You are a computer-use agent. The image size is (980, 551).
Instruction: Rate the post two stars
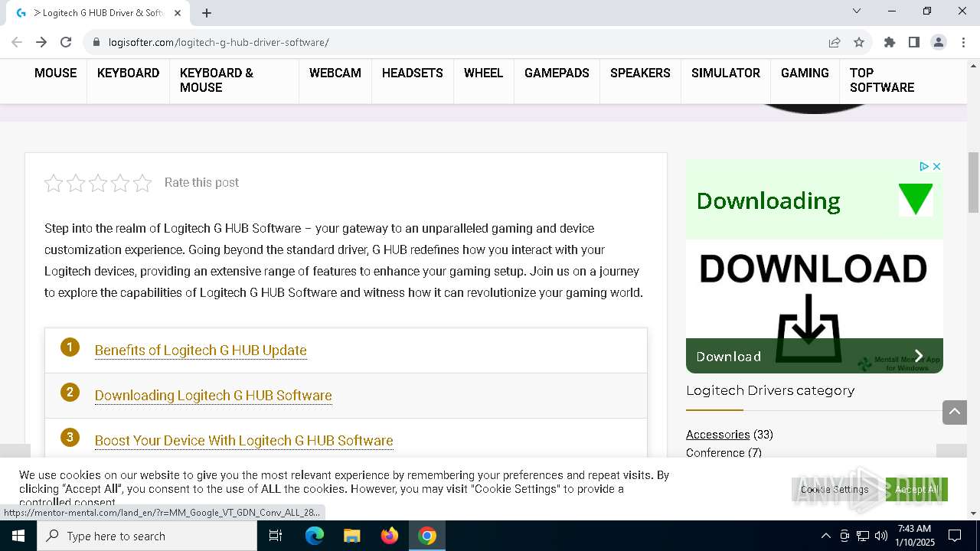tap(76, 183)
